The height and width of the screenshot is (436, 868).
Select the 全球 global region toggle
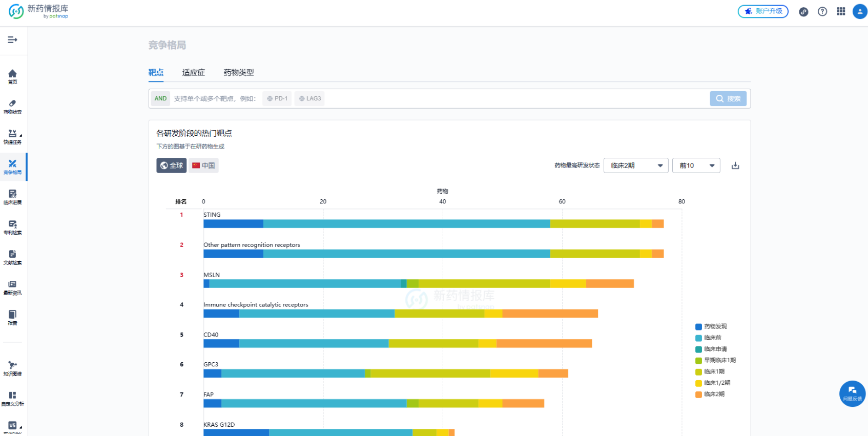[x=172, y=165]
